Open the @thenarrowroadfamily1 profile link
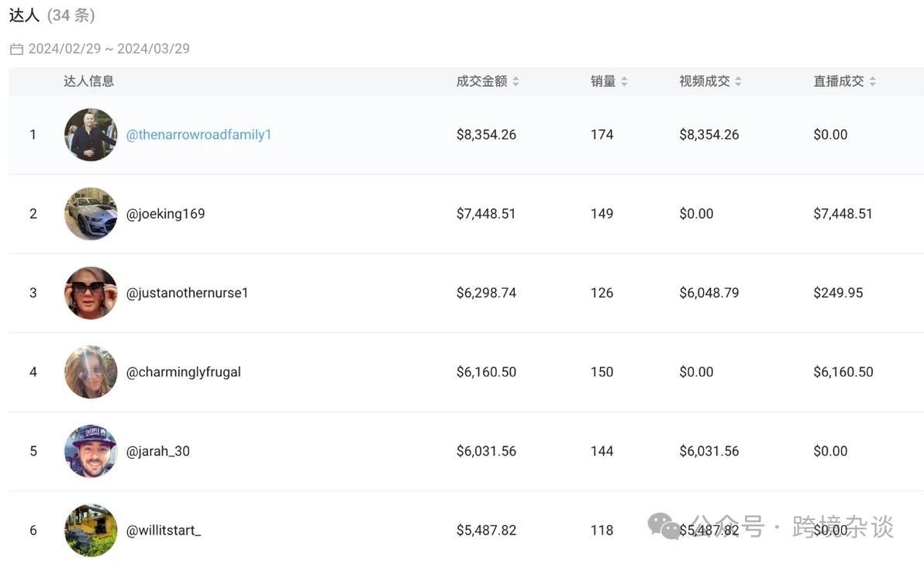Viewport: 924px width, 564px height. coord(198,135)
